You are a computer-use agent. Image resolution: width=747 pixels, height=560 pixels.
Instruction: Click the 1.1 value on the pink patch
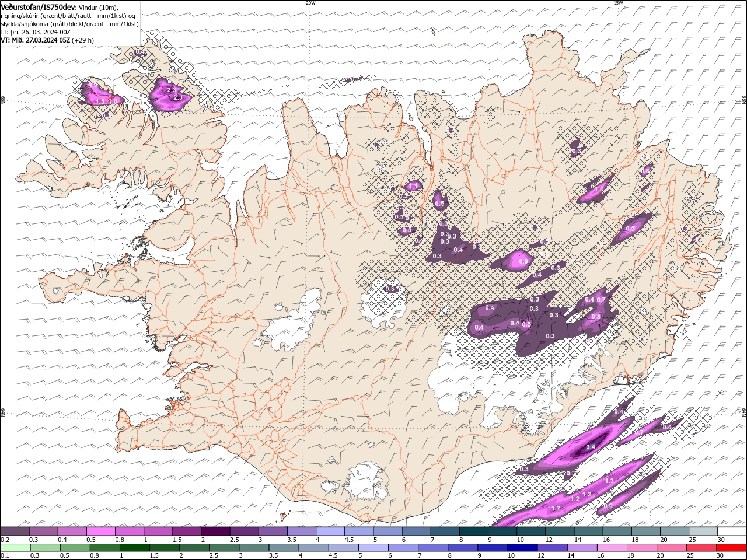coord(414,185)
